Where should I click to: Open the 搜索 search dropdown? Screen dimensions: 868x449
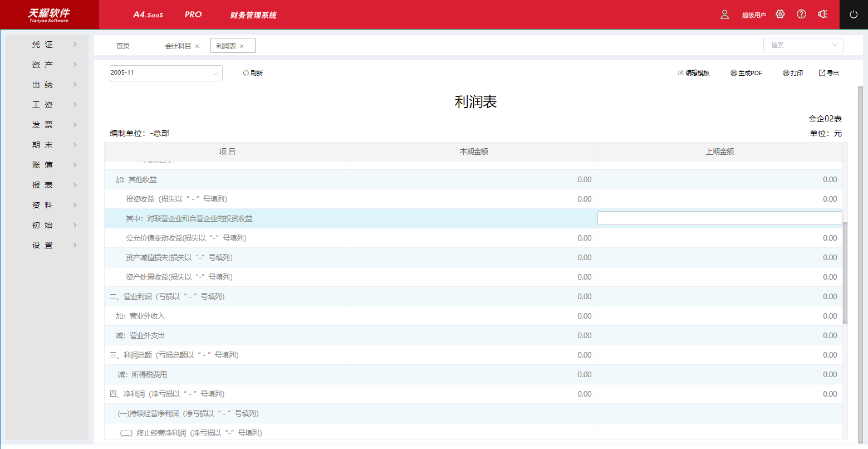(x=803, y=45)
